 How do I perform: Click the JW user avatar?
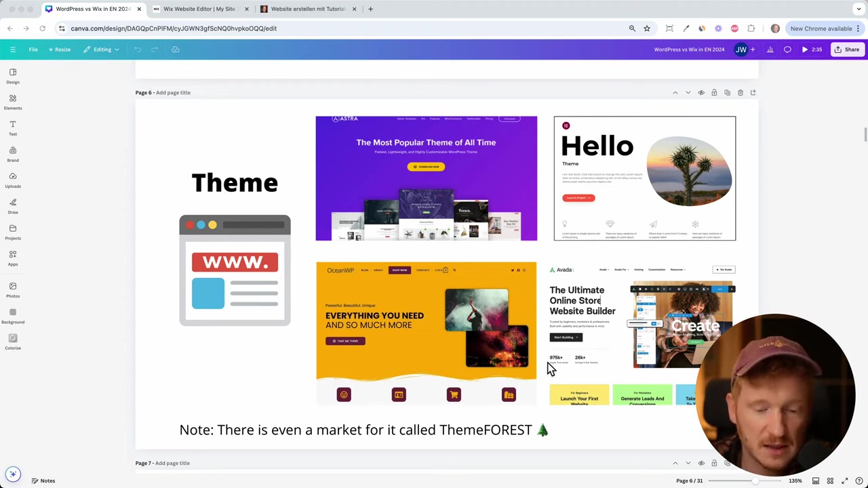[x=741, y=49]
